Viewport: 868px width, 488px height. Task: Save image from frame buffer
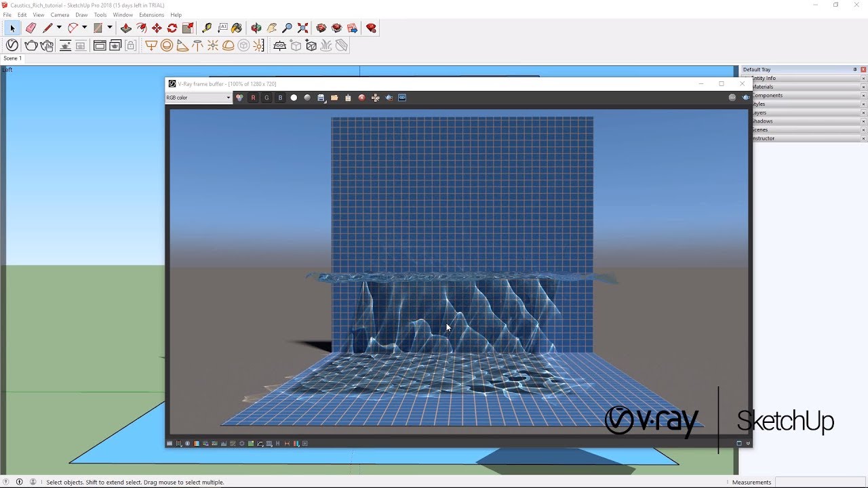tap(321, 98)
